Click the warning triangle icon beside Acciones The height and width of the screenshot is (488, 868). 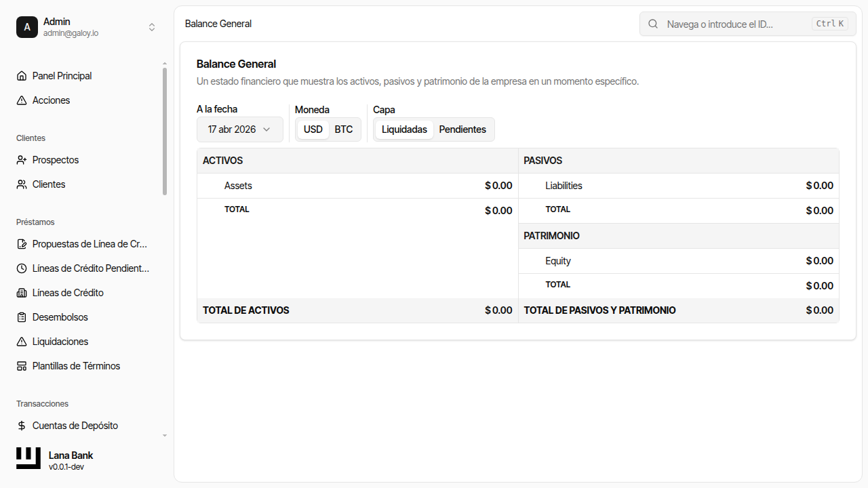click(22, 100)
